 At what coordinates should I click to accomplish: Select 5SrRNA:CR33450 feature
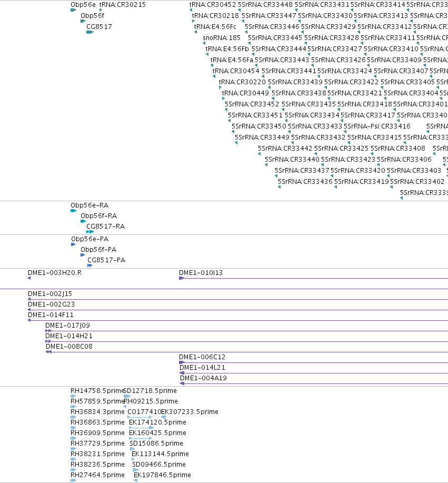[x=258, y=126]
